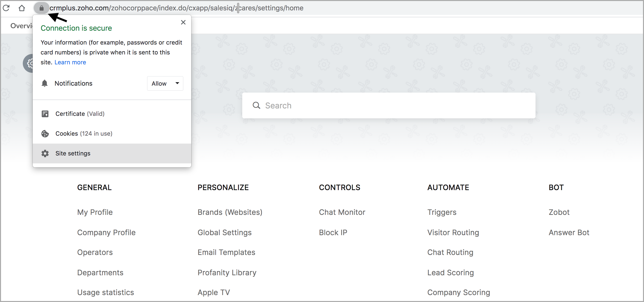Open Site settings from popup
The height and width of the screenshot is (302, 644).
(73, 153)
